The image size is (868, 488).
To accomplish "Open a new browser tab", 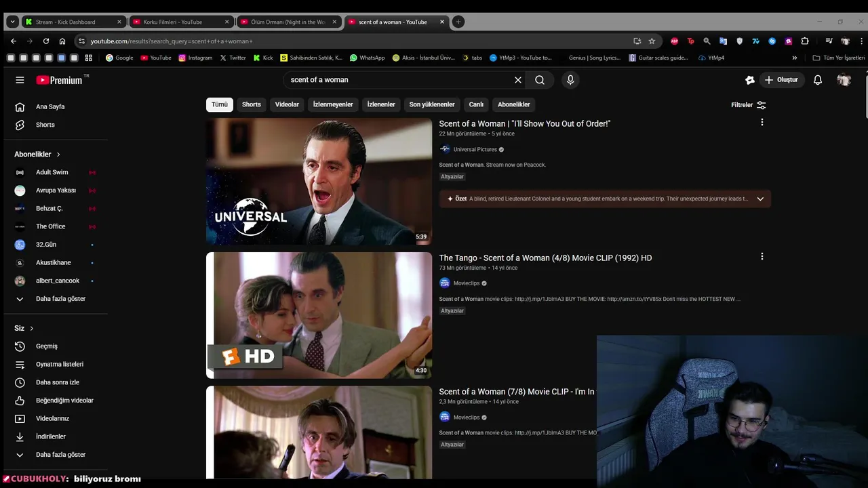I will 458,22.
